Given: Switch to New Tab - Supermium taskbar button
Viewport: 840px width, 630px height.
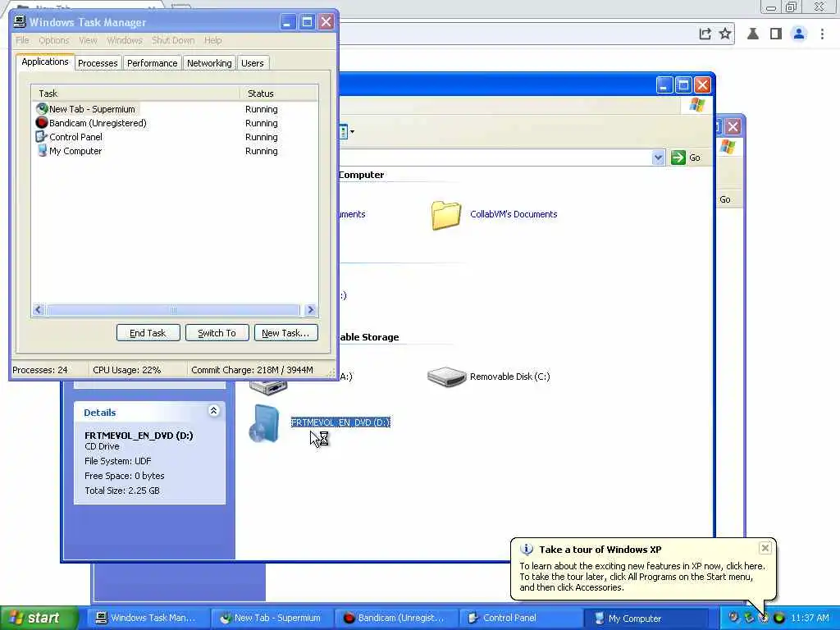Looking at the screenshot, I should point(271,618).
